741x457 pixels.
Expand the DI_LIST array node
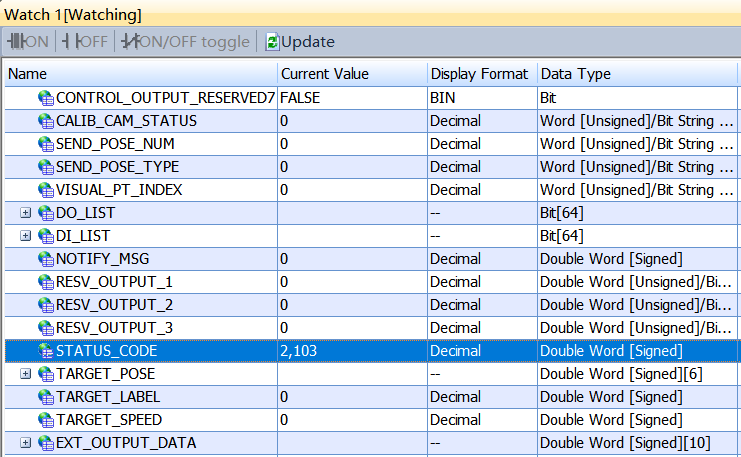pyautogui.click(x=26, y=236)
